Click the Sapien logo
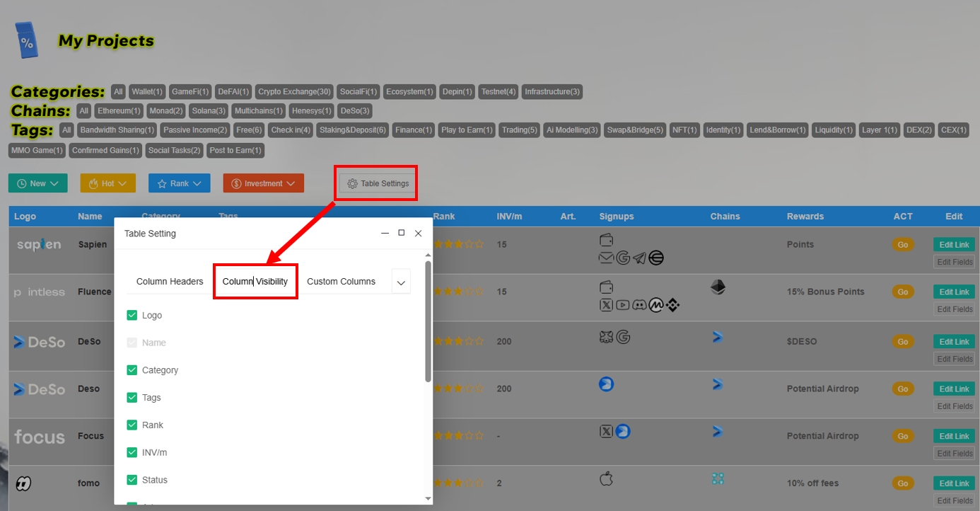The width and height of the screenshot is (980, 511). pos(39,244)
